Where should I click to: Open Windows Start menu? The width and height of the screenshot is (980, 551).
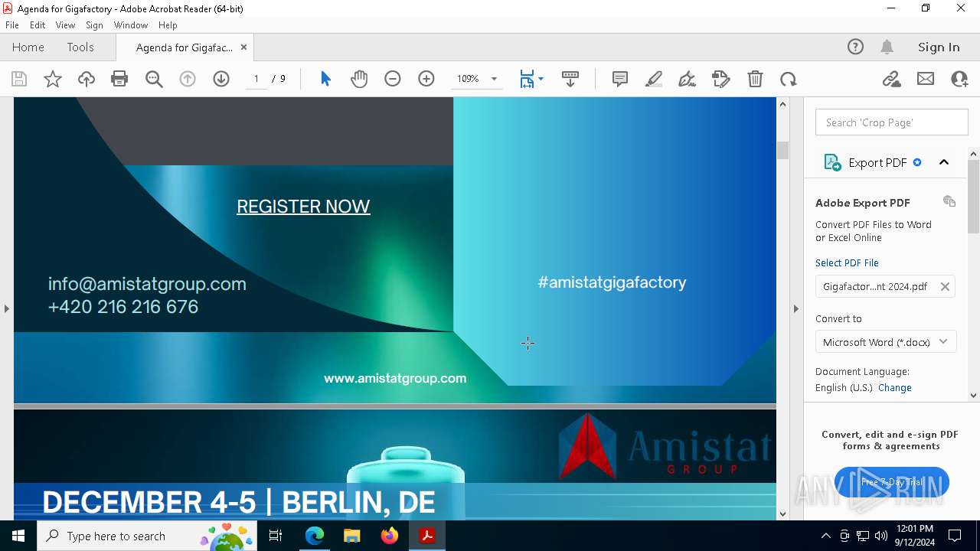[x=18, y=536]
